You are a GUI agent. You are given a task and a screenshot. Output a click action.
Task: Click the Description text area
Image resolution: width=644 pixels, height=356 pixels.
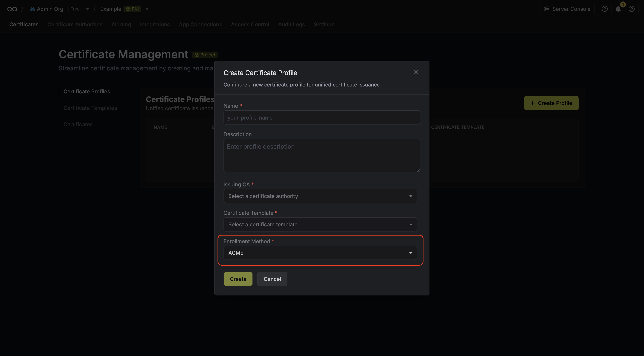[321, 155]
